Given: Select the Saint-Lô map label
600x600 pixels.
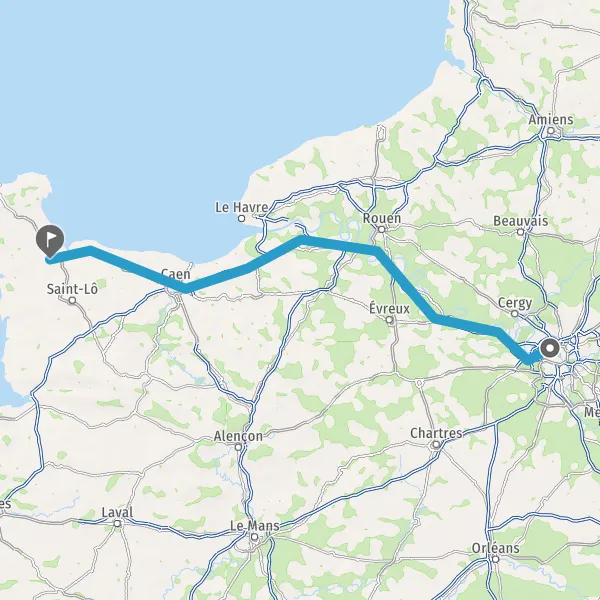Looking at the screenshot, I should pos(72,289).
